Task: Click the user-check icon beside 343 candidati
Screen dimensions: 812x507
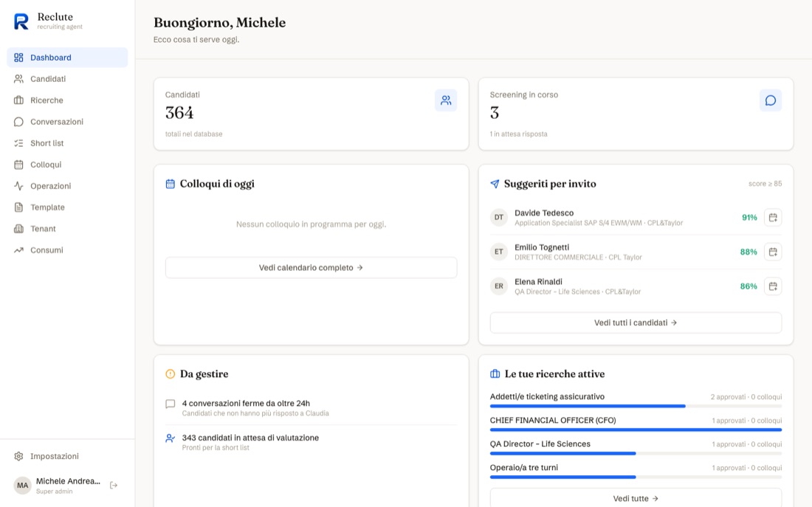Action: click(x=170, y=438)
